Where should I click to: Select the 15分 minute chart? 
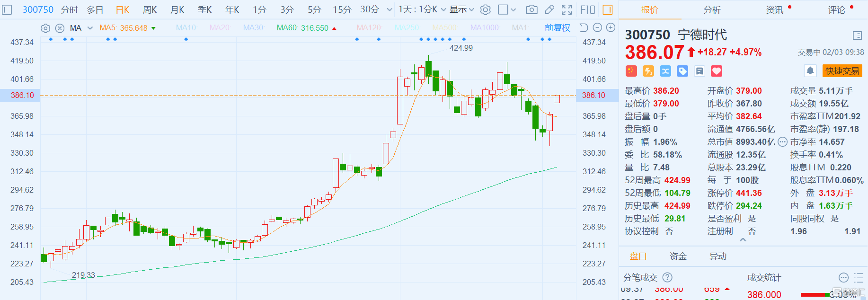tap(342, 9)
